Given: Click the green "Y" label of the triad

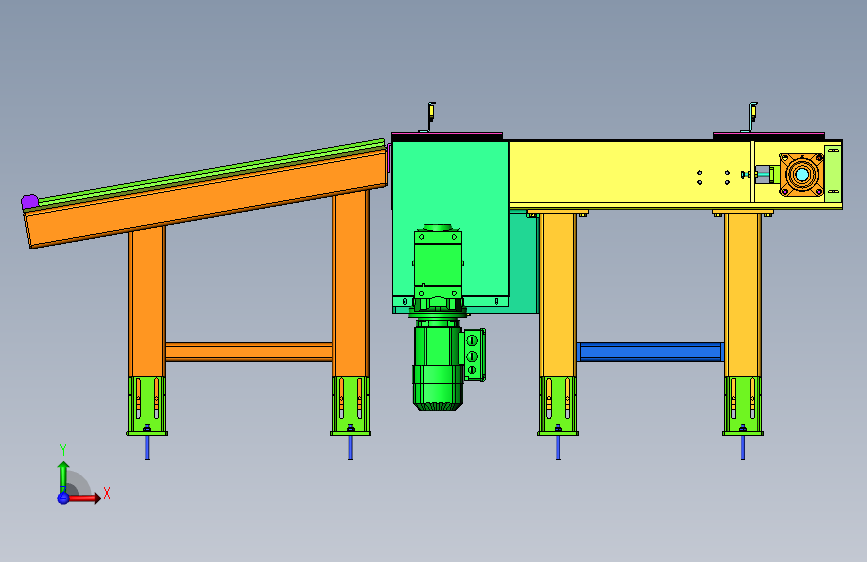Looking at the screenshot, I should coord(63,450).
